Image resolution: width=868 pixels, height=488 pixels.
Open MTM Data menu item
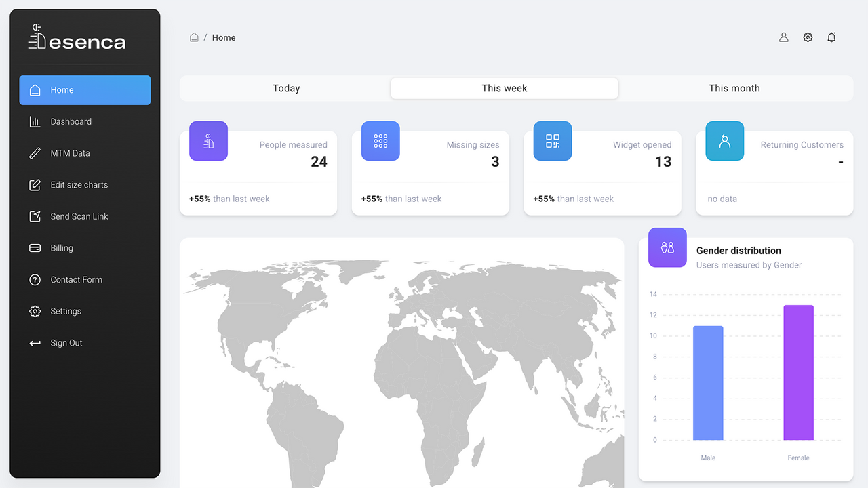pos(85,153)
